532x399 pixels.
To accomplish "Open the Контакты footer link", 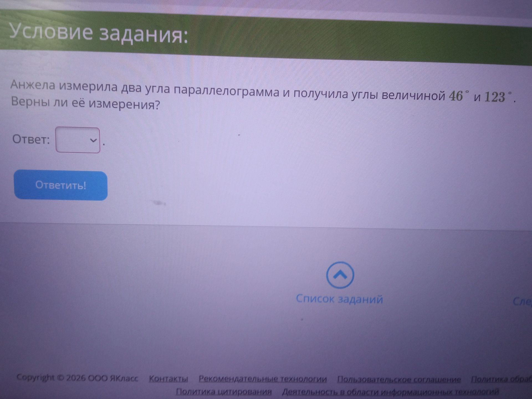I will coord(168,379).
